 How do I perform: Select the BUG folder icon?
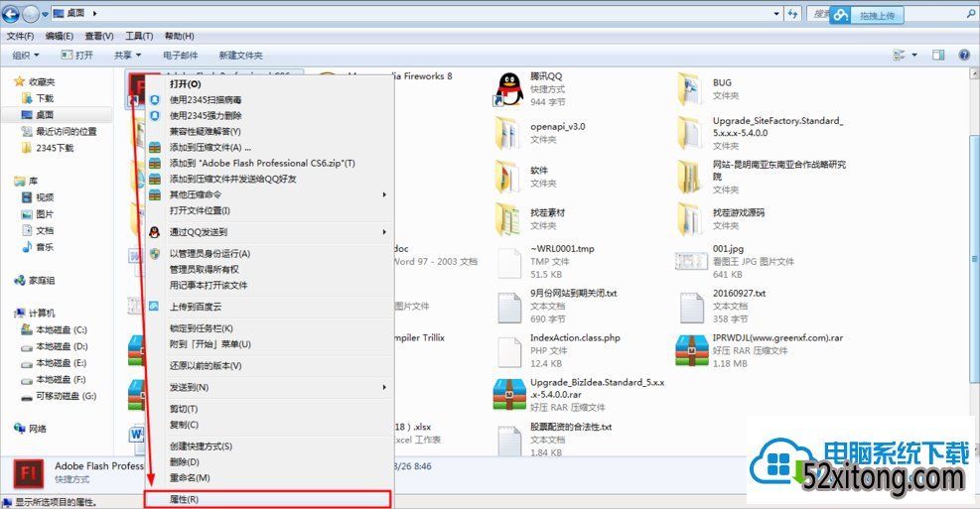[x=689, y=89]
